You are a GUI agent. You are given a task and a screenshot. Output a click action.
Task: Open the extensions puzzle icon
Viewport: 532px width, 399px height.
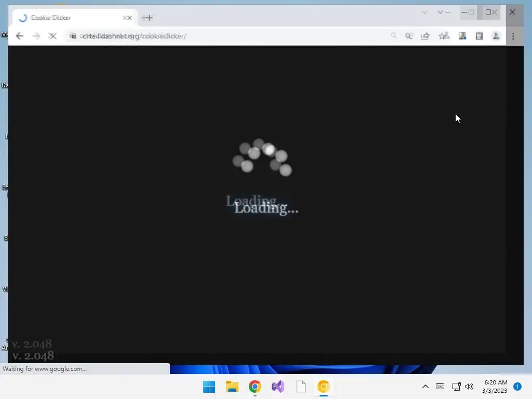coord(462,36)
